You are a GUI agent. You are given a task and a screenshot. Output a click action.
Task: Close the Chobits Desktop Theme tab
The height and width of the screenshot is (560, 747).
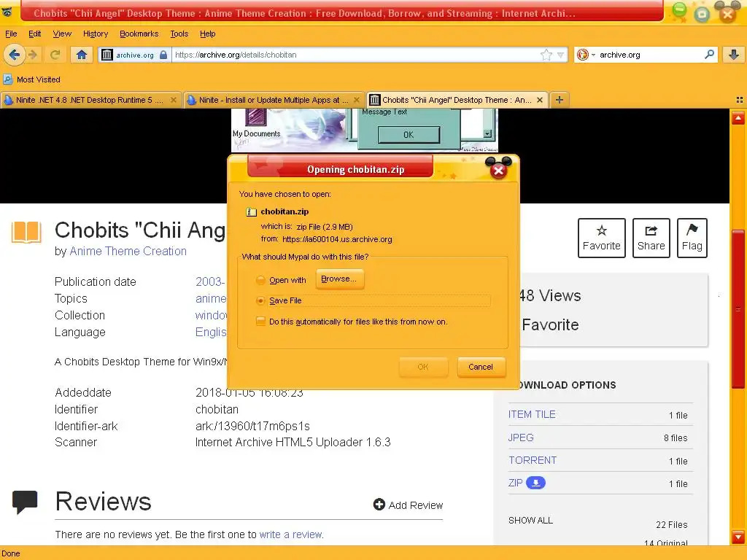pyautogui.click(x=540, y=100)
